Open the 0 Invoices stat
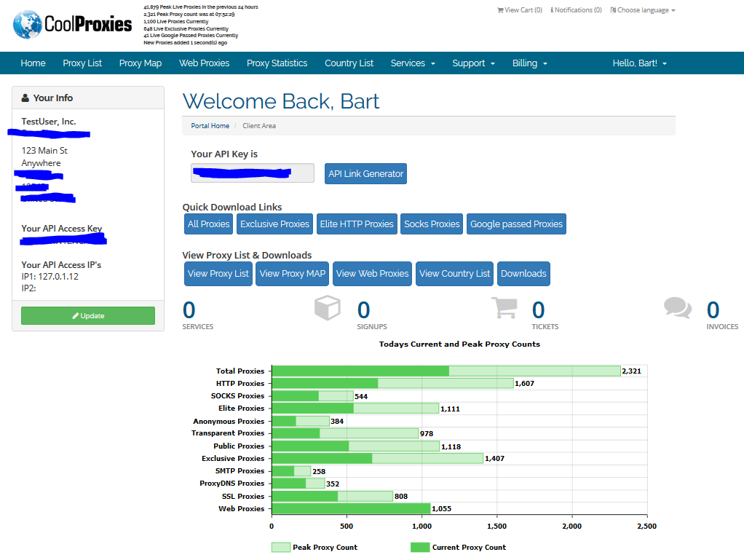This screenshot has width=744, height=560. click(x=722, y=315)
